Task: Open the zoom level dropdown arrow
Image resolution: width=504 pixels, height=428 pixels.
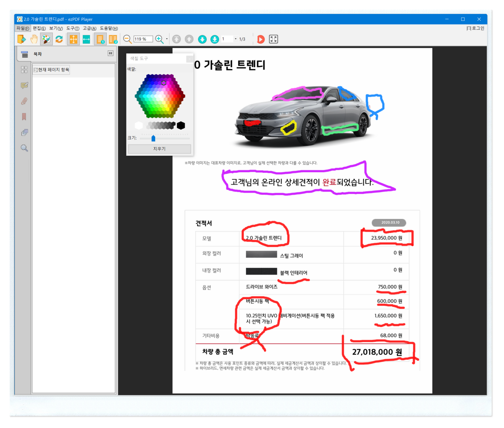Action: 167,39
